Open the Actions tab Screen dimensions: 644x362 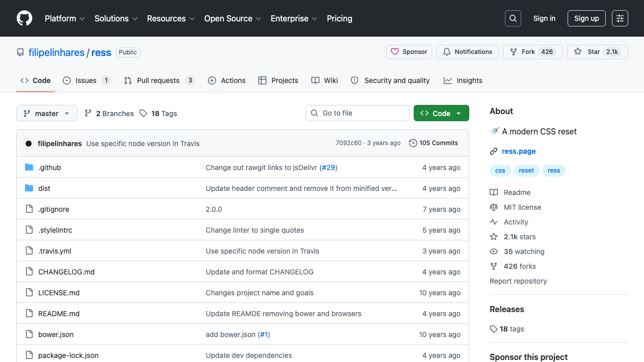coord(227,80)
